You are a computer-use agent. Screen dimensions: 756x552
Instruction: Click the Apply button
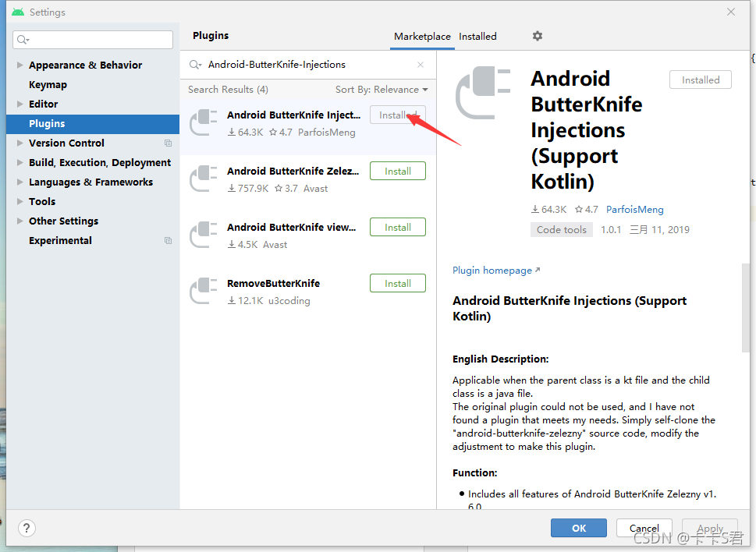710,528
